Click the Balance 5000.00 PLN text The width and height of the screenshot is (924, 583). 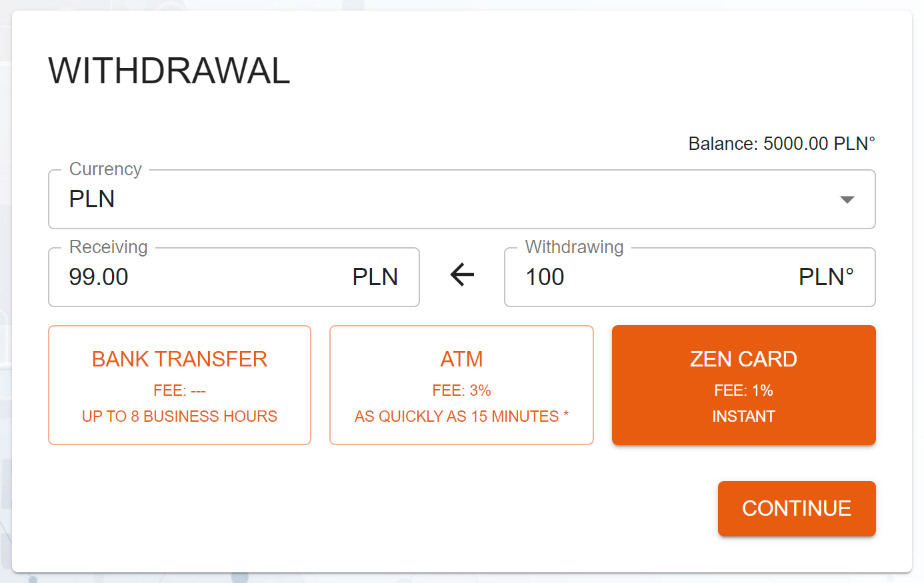(x=781, y=144)
